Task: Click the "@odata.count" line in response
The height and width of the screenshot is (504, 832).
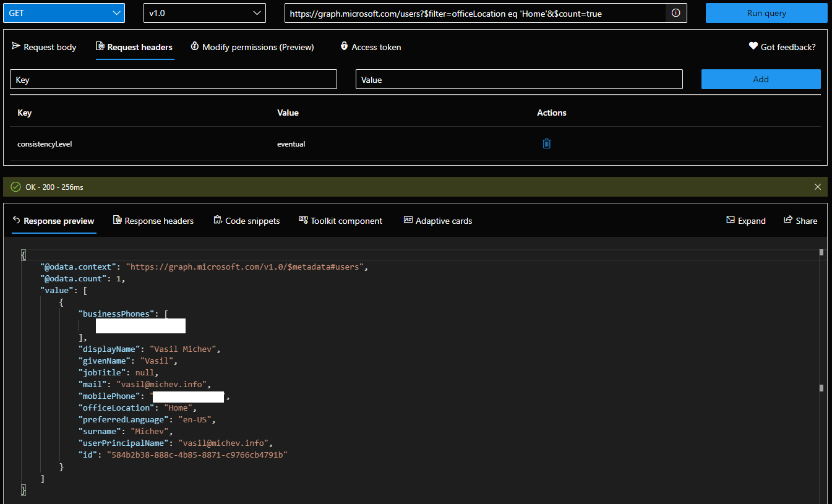Action: coord(83,279)
